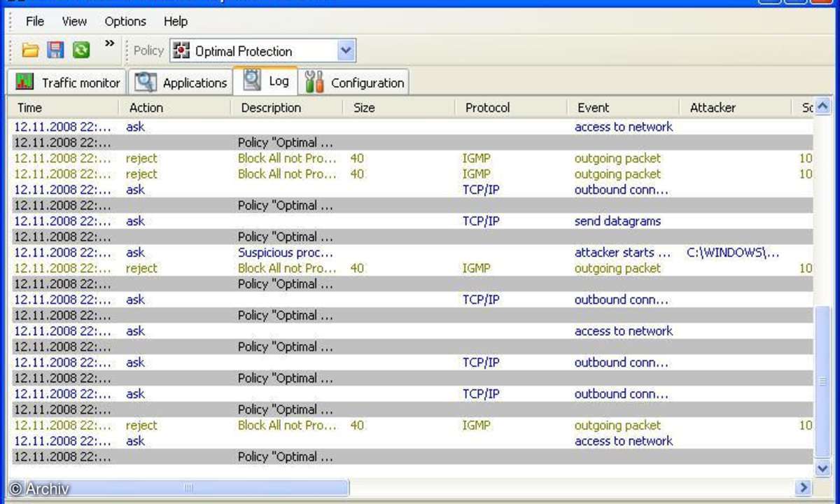
Task: Sort by the Protocol column header
Action: (x=511, y=108)
